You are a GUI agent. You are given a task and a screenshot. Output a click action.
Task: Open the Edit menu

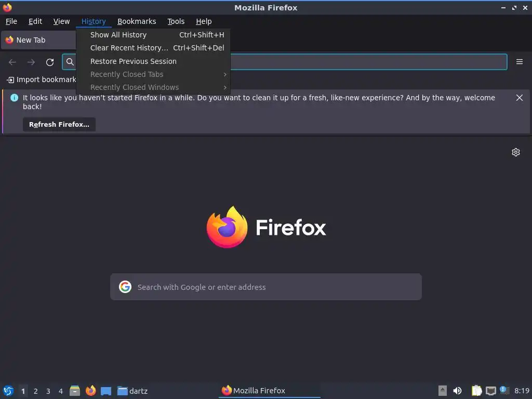click(x=35, y=21)
